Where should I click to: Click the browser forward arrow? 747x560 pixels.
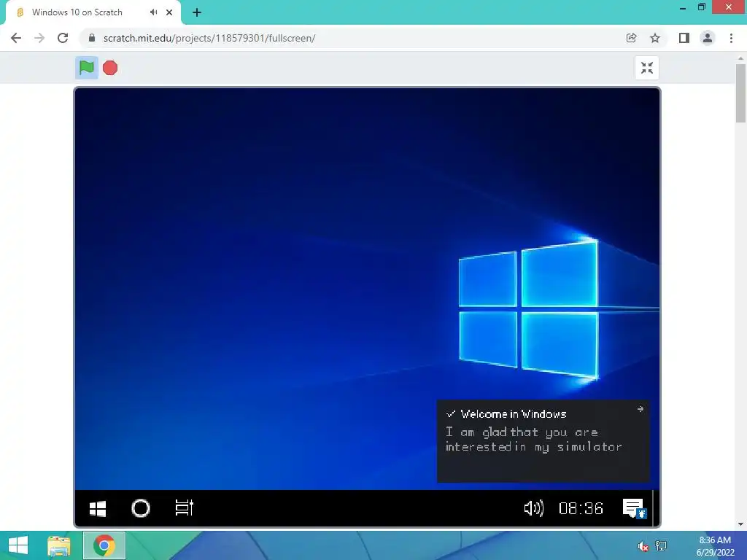tap(39, 38)
